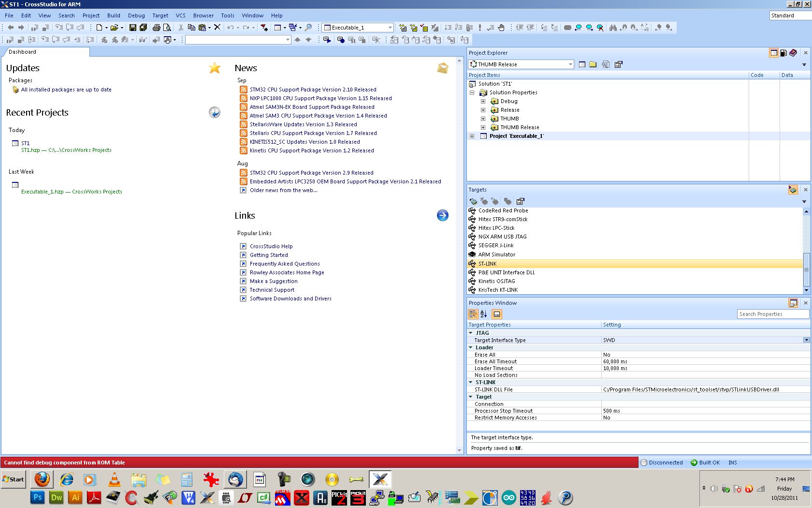Image resolution: width=812 pixels, height=508 pixels.
Task: Open Software Downloads and Drivers link
Action: click(x=290, y=299)
